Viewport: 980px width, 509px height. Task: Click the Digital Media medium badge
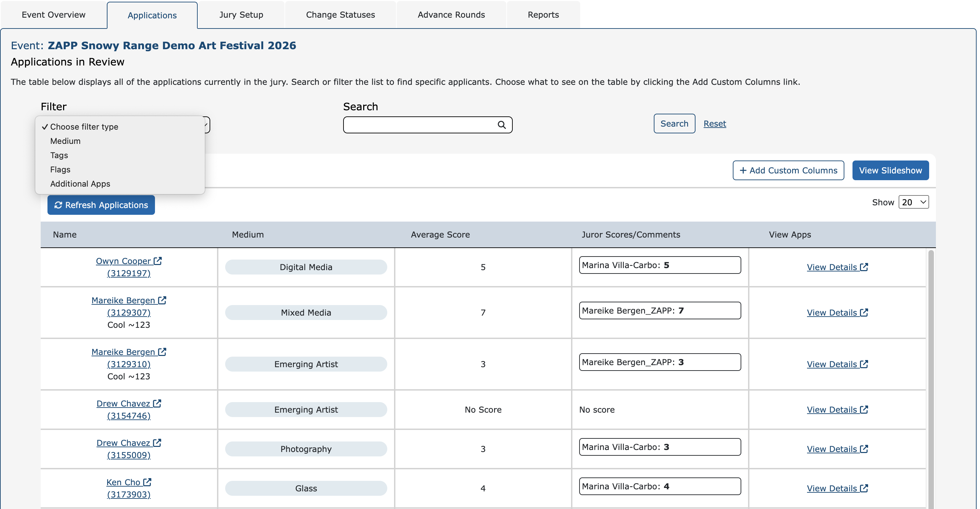pyautogui.click(x=306, y=267)
